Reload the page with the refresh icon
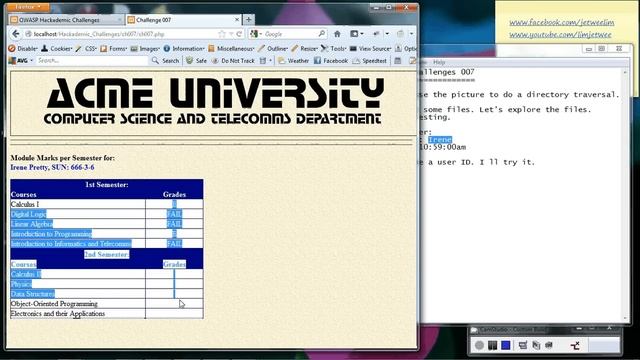This screenshot has width=640, height=360. tap(239, 34)
